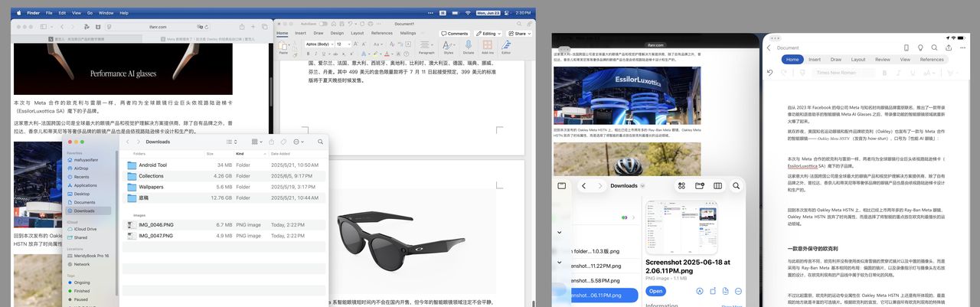Image resolution: width=980 pixels, height=307 pixels.
Task: Switch to Word Layout ribbon tab
Action: (x=357, y=33)
